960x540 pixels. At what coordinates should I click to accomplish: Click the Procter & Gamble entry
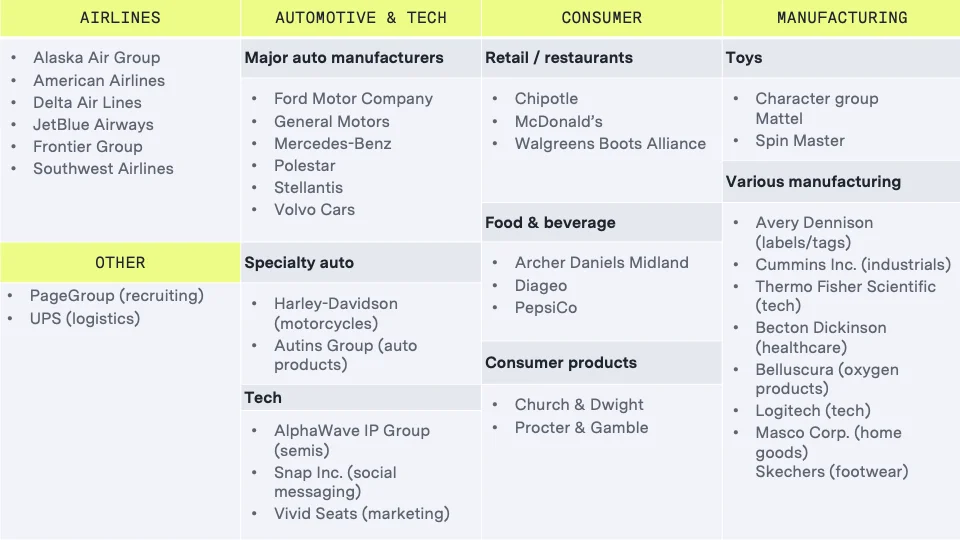click(x=581, y=428)
